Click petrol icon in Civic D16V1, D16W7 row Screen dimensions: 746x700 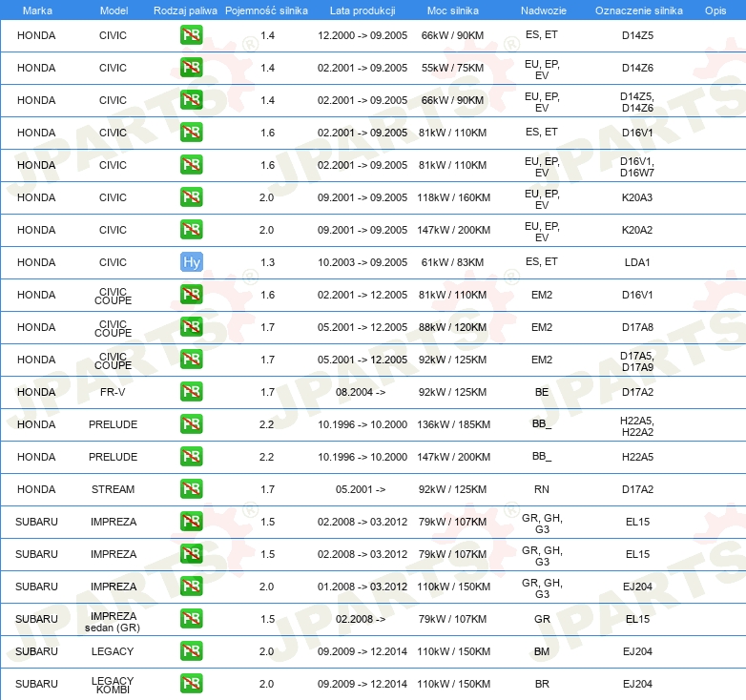pyautogui.click(x=191, y=165)
